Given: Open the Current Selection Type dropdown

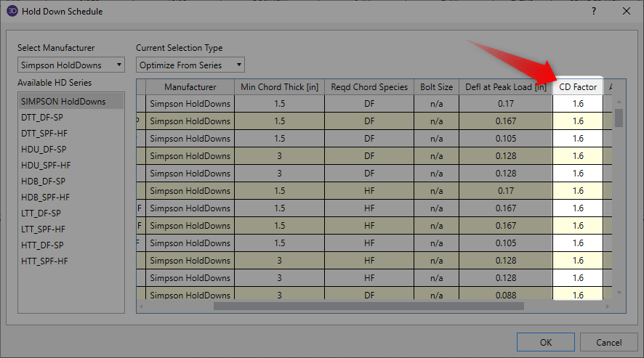Looking at the screenshot, I should point(190,65).
